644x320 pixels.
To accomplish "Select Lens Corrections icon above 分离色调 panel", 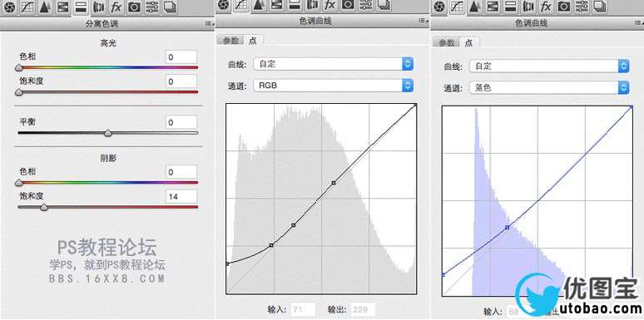I will point(98,7).
